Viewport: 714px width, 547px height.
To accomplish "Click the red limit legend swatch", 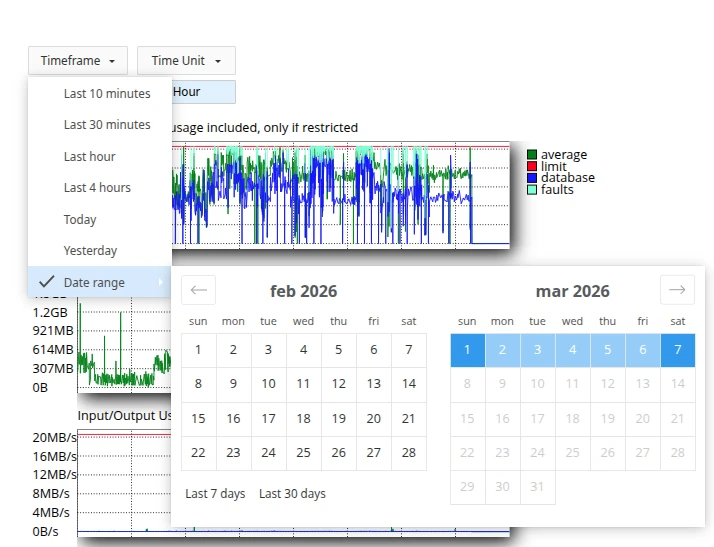I will point(532,167).
